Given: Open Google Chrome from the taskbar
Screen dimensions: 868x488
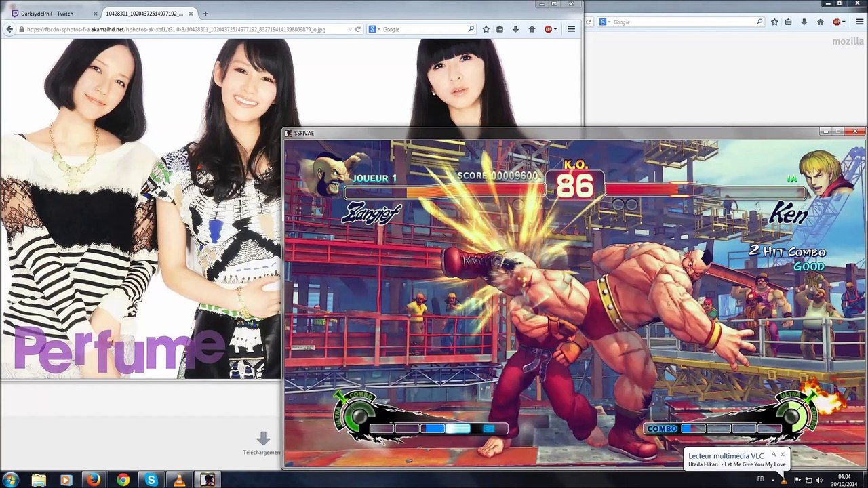Looking at the screenshot, I should click(122, 480).
